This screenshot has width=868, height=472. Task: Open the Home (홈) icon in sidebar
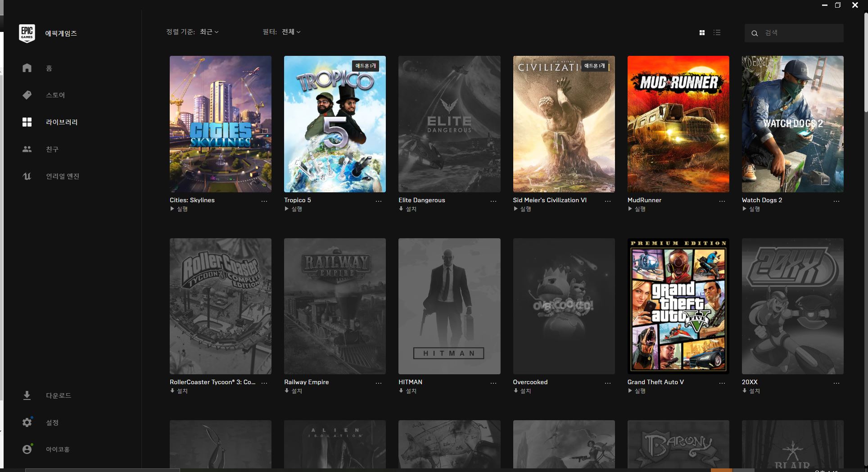coord(27,68)
